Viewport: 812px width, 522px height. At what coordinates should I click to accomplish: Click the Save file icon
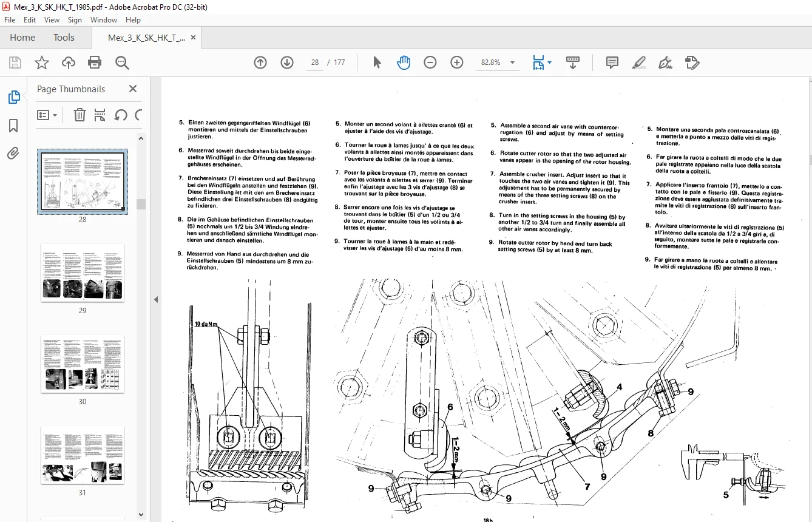click(x=15, y=63)
